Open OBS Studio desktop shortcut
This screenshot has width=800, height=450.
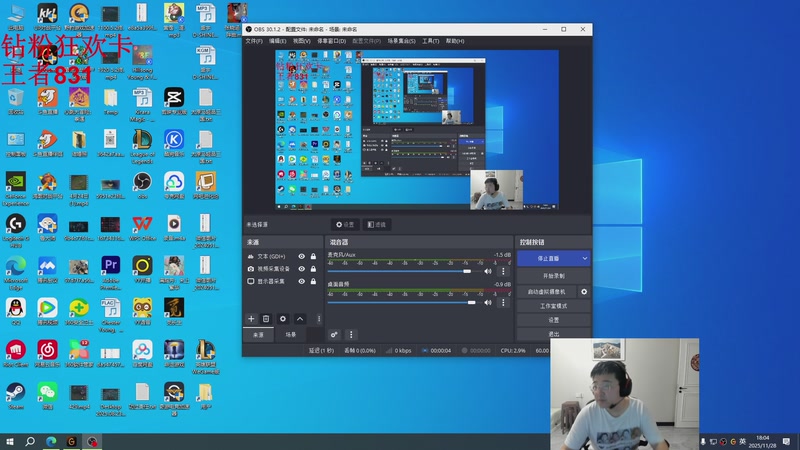tap(142, 185)
